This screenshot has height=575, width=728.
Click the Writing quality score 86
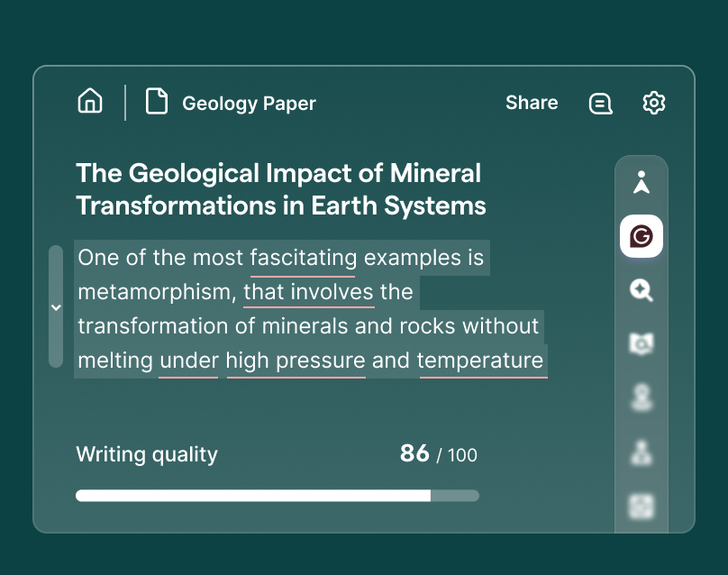coord(414,454)
